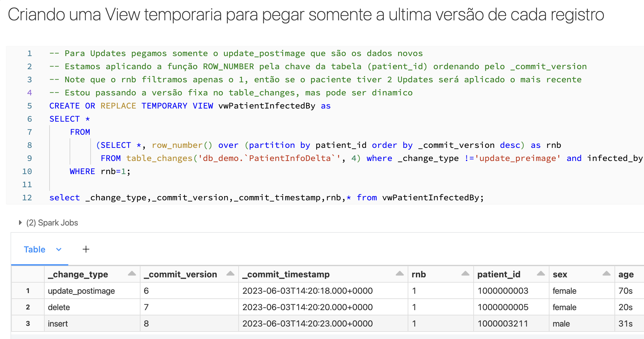Sort by the rnb column arrow
The width and height of the screenshot is (644, 339).
click(x=465, y=273)
